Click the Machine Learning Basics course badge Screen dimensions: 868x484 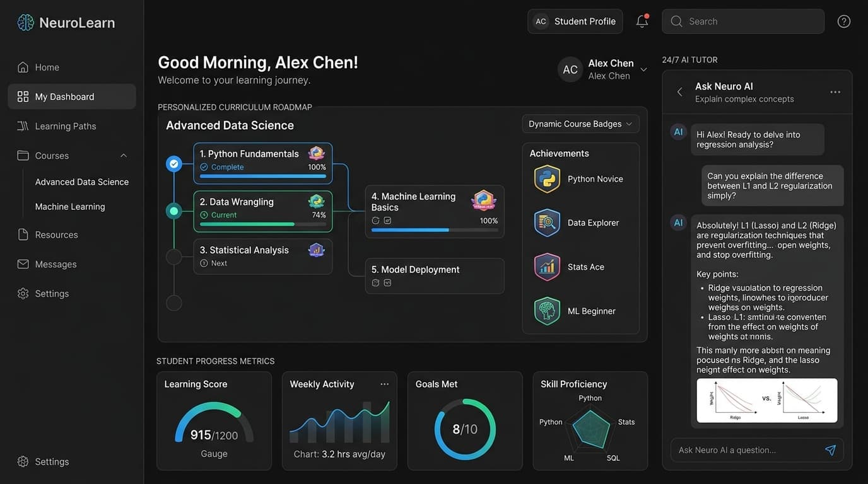point(484,200)
